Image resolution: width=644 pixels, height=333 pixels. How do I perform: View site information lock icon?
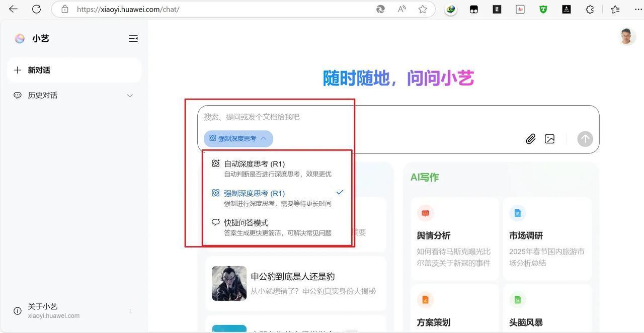click(x=65, y=9)
